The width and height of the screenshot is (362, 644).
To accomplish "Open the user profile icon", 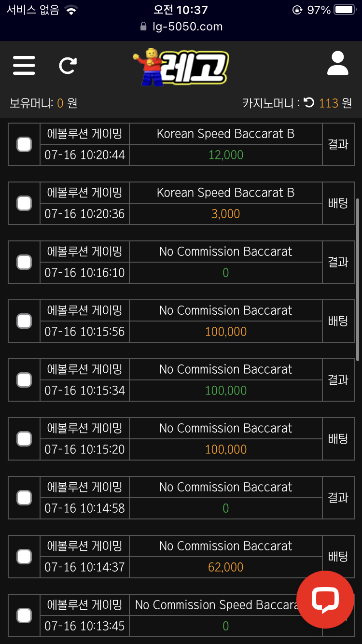I will point(337,64).
